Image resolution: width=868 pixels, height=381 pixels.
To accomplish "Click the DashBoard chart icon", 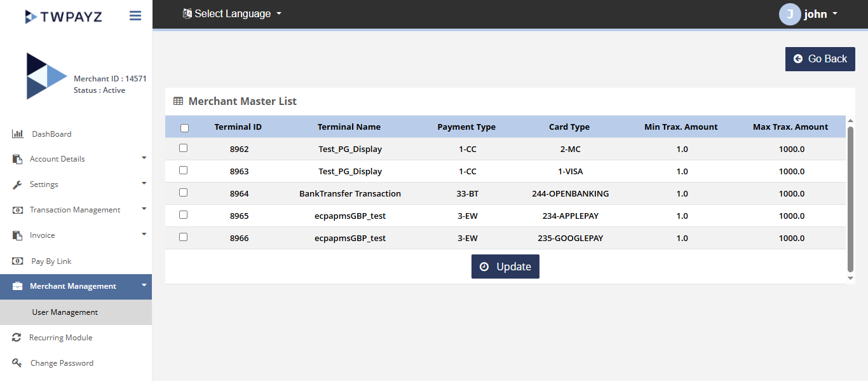I will (18, 134).
